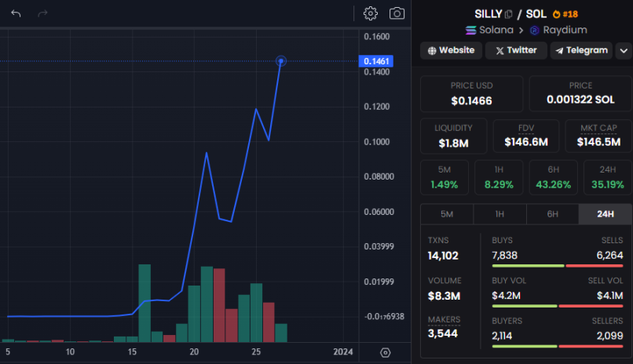Click the redo arrow above the chart
Image resolution: width=633 pixels, height=364 pixels.
click(x=42, y=13)
